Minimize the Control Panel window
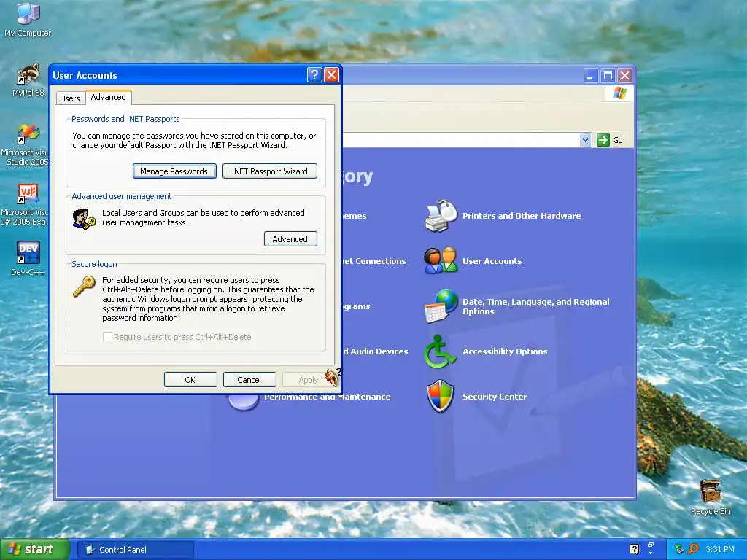 pos(591,75)
